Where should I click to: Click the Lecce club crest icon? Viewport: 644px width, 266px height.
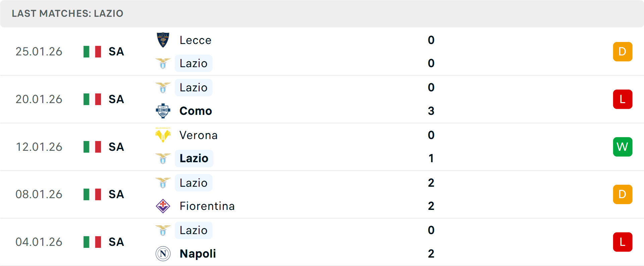(163, 40)
